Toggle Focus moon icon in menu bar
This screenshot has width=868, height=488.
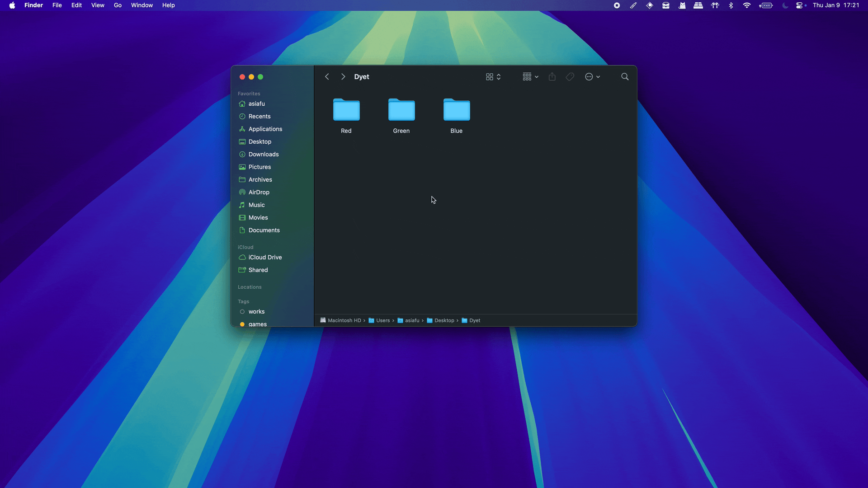[785, 5]
